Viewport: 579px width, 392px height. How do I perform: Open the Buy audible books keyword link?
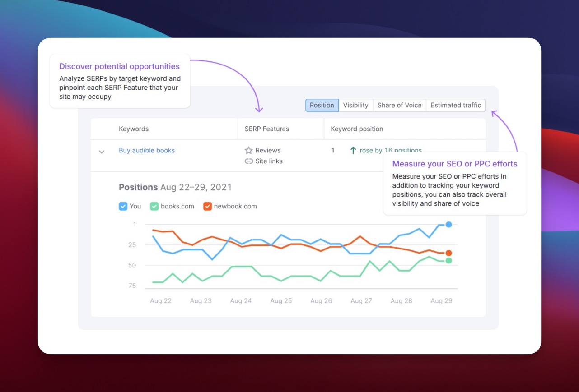tap(147, 150)
